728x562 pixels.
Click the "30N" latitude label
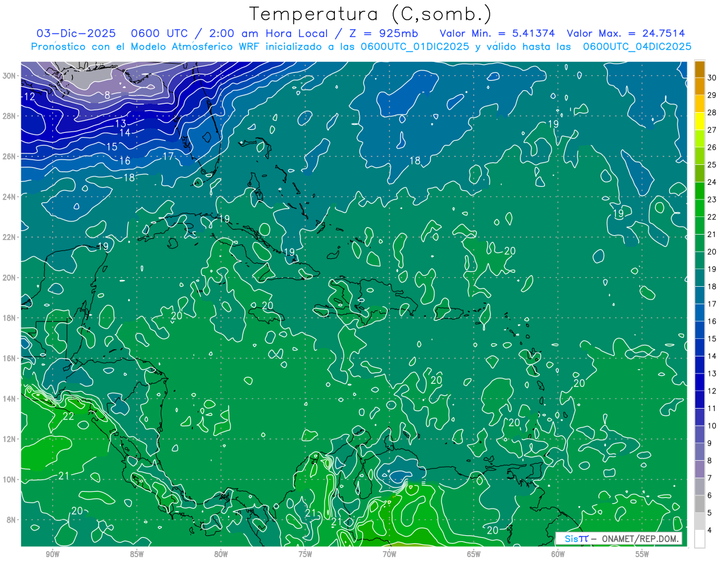click(10, 76)
